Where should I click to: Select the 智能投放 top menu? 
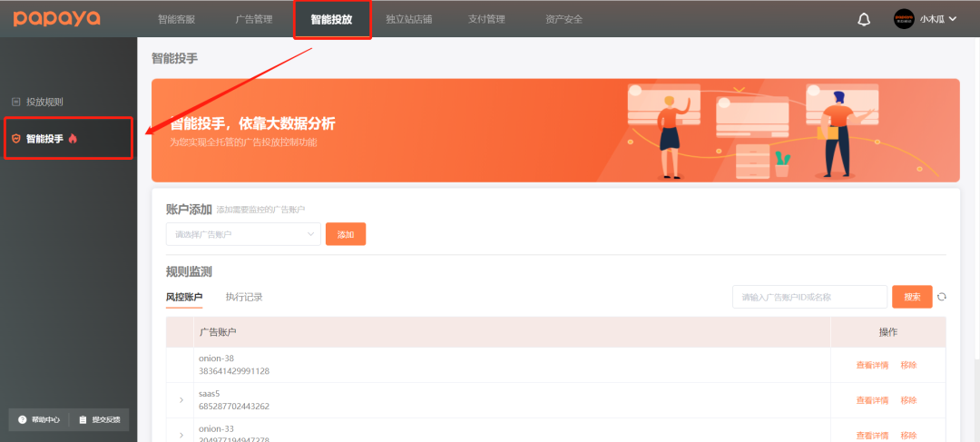click(x=331, y=19)
